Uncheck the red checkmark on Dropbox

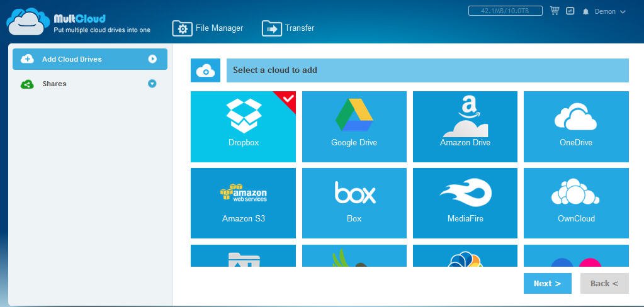pos(288,98)
